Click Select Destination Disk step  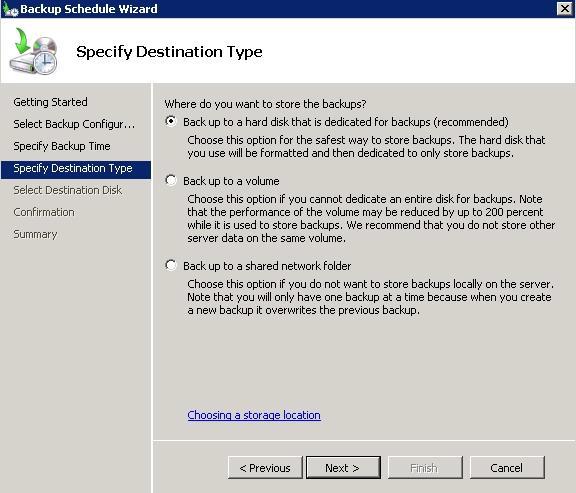[x=68, y=190]
